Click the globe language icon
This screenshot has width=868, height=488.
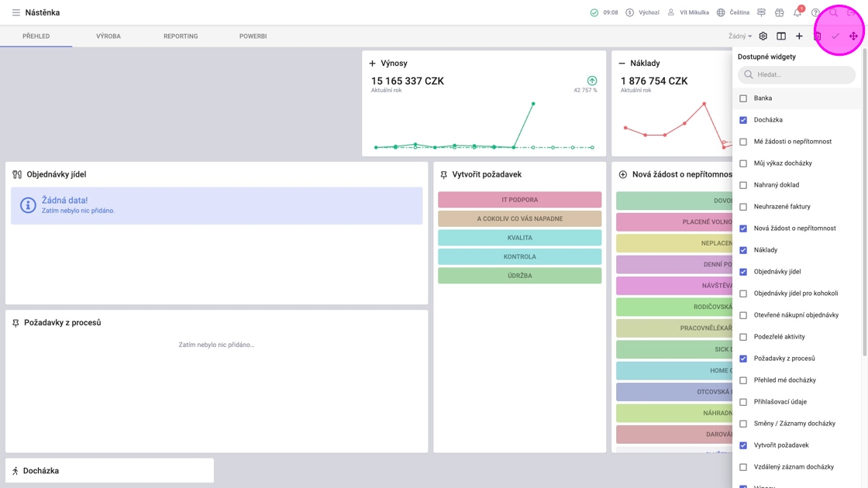[721, 12]
